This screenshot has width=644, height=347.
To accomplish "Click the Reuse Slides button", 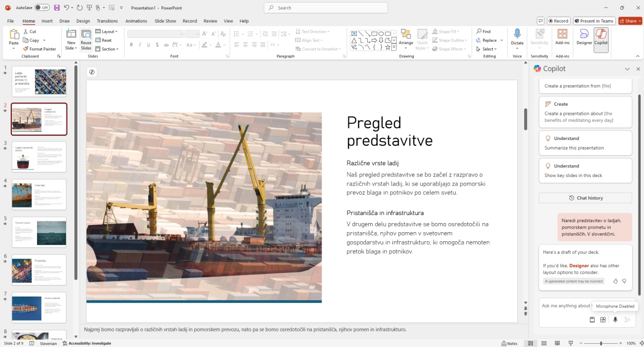I will tap(86, 40).
